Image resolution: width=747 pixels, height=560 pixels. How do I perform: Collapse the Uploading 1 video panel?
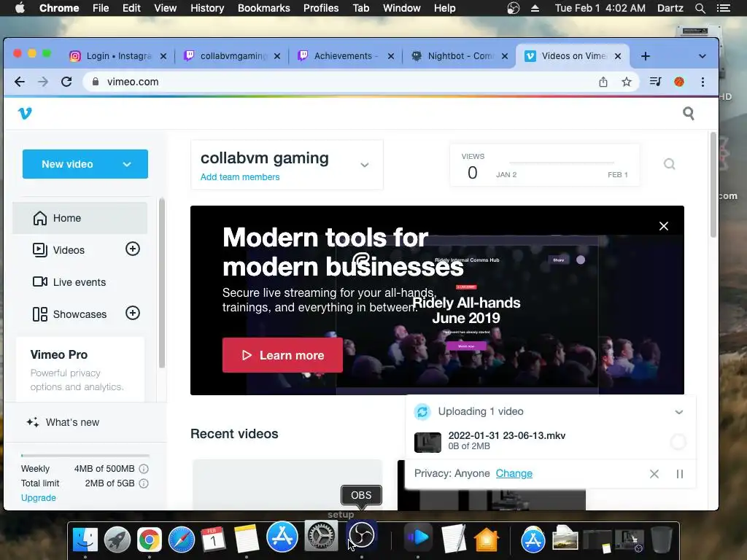tap(679, 412)
